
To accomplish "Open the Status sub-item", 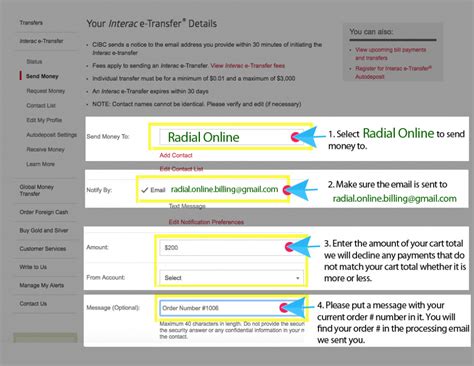I will 34,62.
